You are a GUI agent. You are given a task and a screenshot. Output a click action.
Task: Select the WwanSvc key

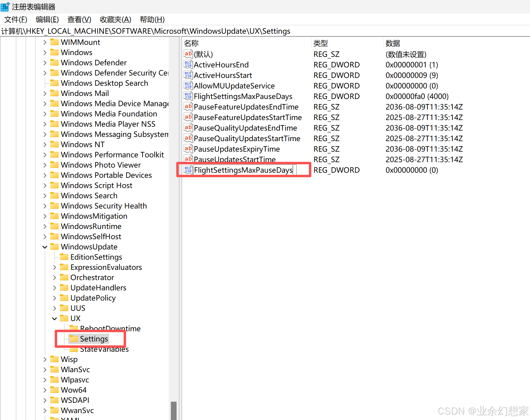(77, 410)
